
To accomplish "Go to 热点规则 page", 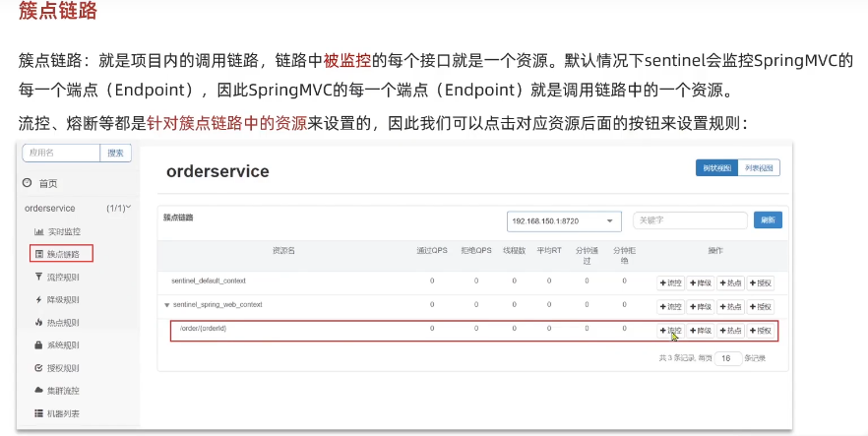I will pos(63,322).
